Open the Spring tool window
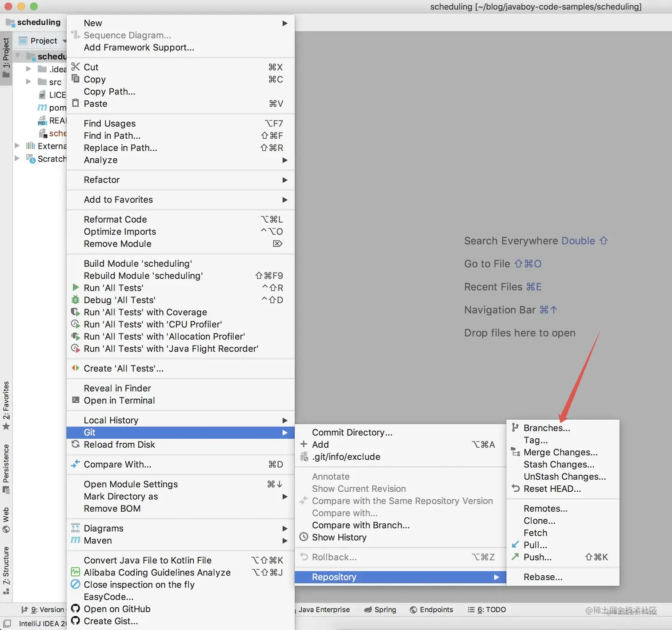 coord(380,610)
